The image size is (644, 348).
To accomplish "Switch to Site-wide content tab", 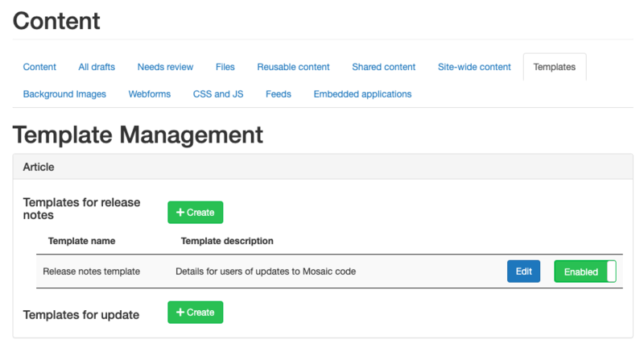I will 474,67.
